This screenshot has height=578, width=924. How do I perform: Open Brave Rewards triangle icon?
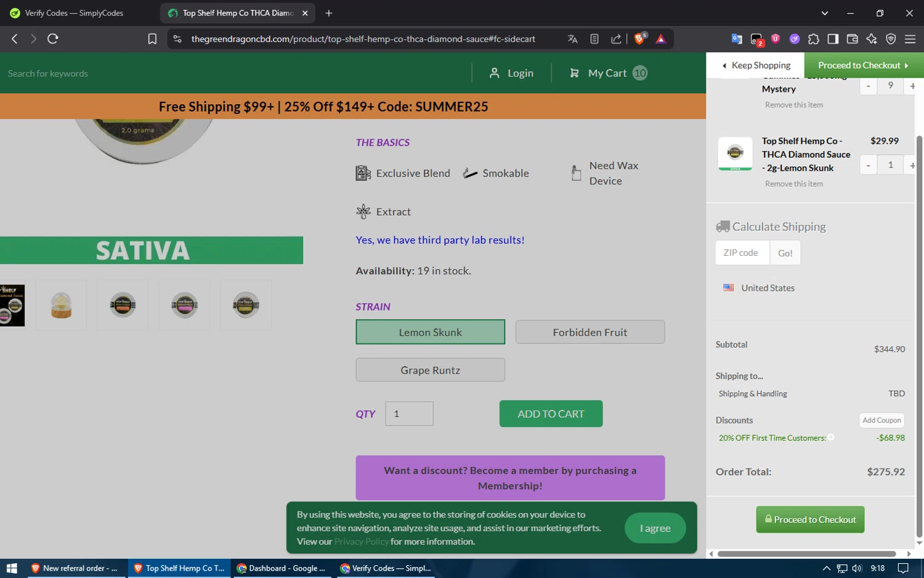point(661,39)
